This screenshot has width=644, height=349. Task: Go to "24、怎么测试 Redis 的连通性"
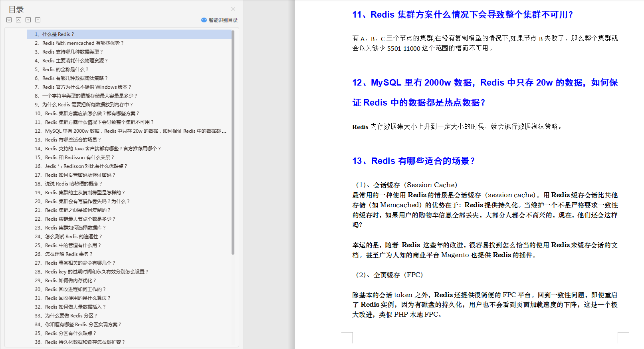click(69, 237)
